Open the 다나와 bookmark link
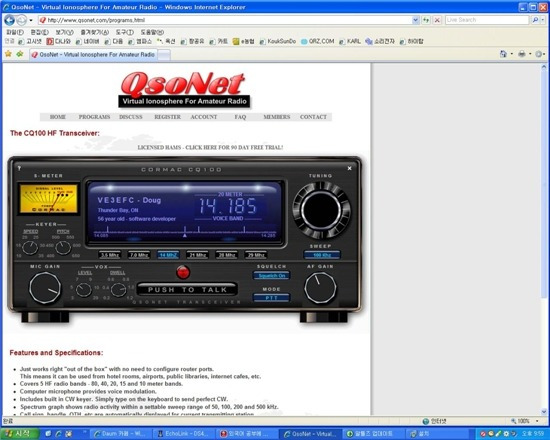This screenshot has height=440, width=550. pyautogui.click(x=59, y=41)
